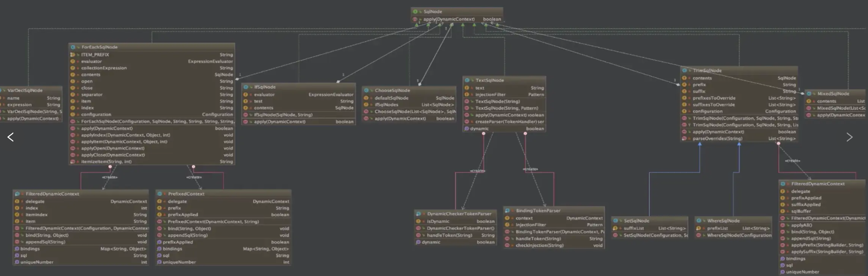Viewport: 868px width, 276px height.
Task: Select injectionFilter field in TextSqlNode
Action: (490, 94)
